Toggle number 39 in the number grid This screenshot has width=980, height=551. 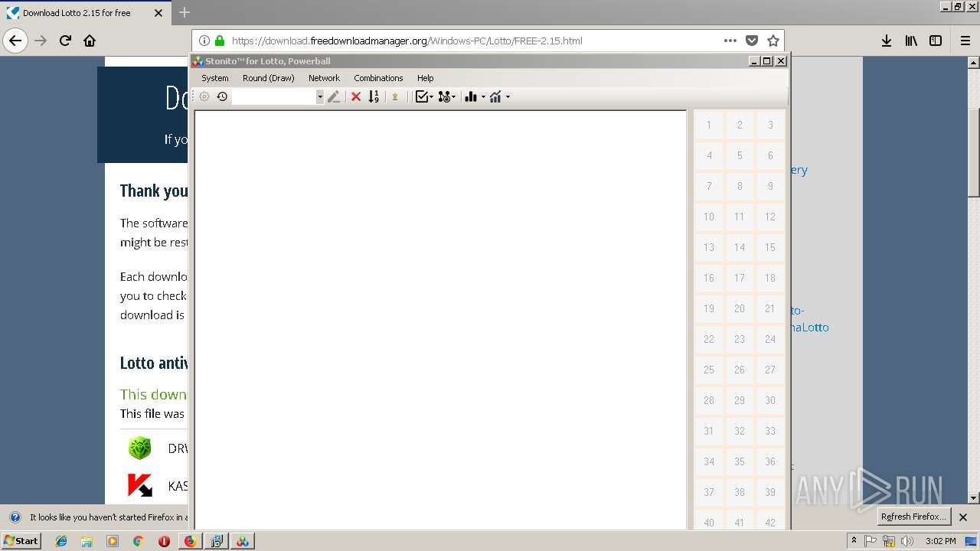click(x=770, y=492)
